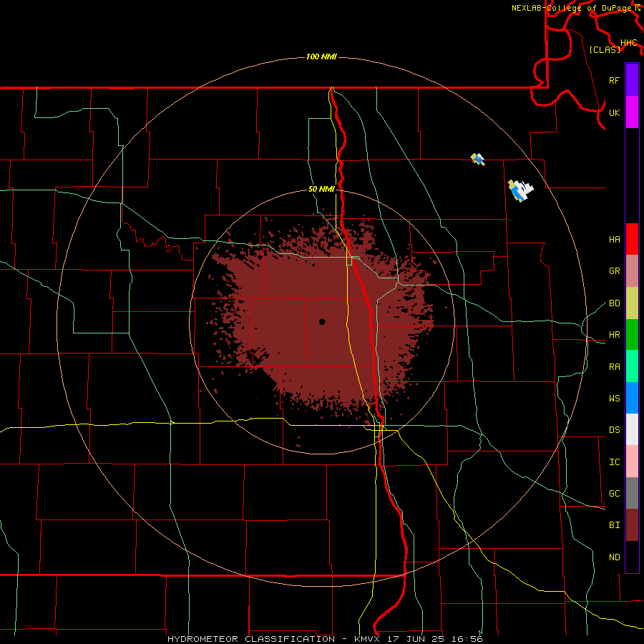Click the GR pink legend swatch
Viewport: 644px width, 644px height.
[x=632, y=271]
